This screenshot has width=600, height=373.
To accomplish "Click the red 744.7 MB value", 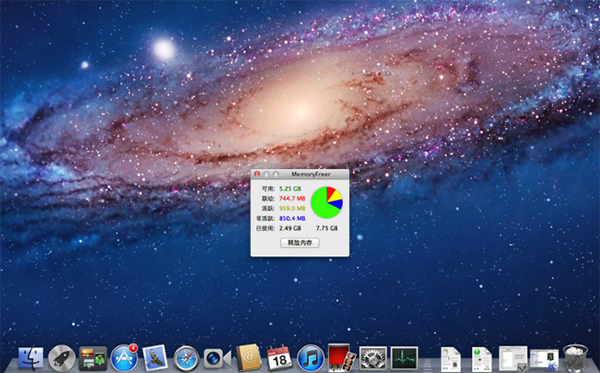I will coord(292,199).
